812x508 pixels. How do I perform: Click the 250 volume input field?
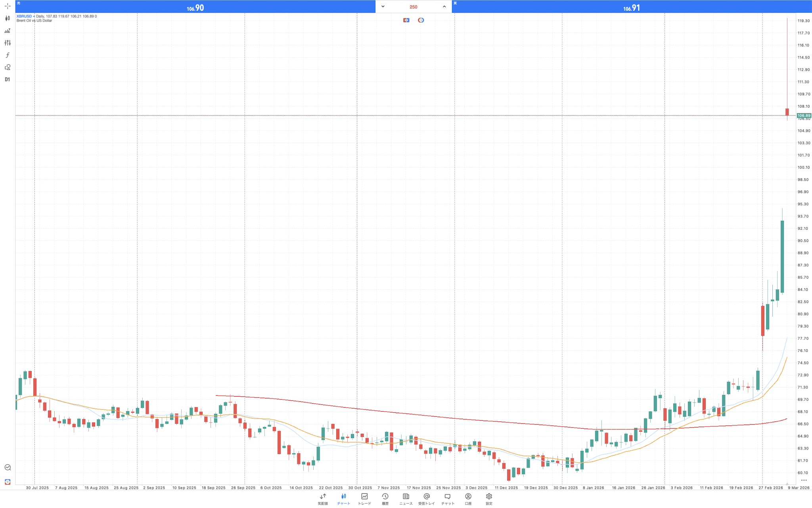(413, 7)
